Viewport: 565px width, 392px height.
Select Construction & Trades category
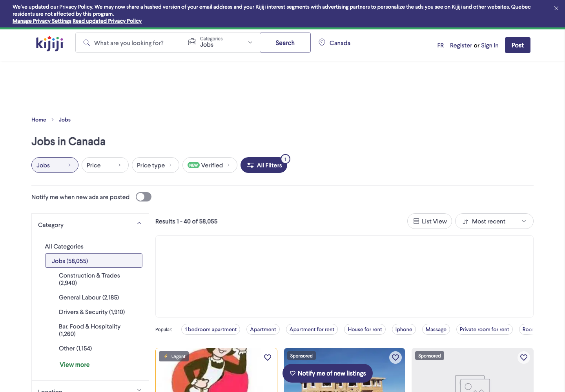(89, 279)
